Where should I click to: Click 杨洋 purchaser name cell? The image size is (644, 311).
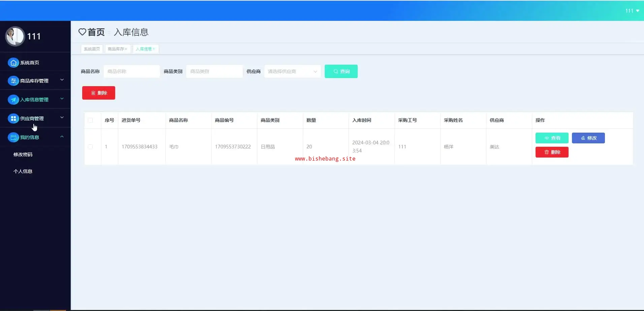click(449, 147)
